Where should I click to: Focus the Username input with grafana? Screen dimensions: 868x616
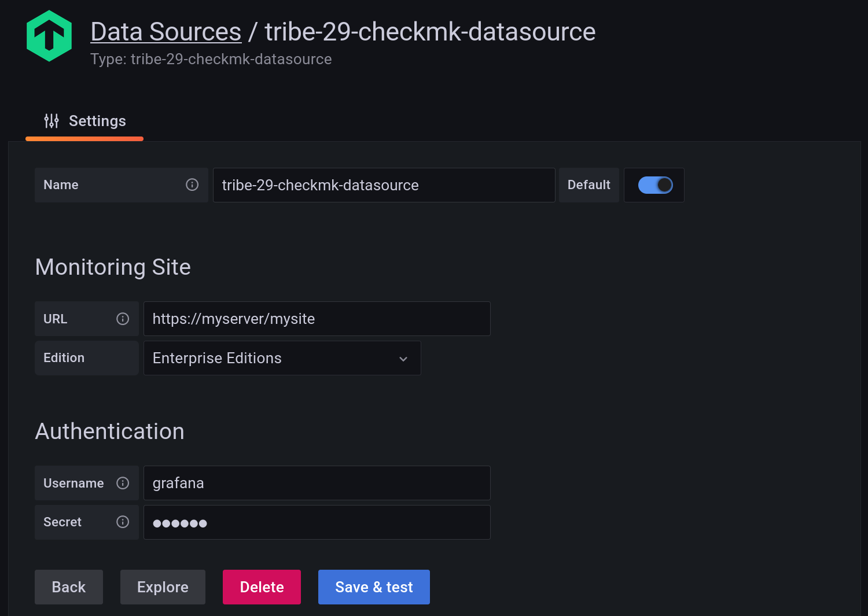point(317,483)
